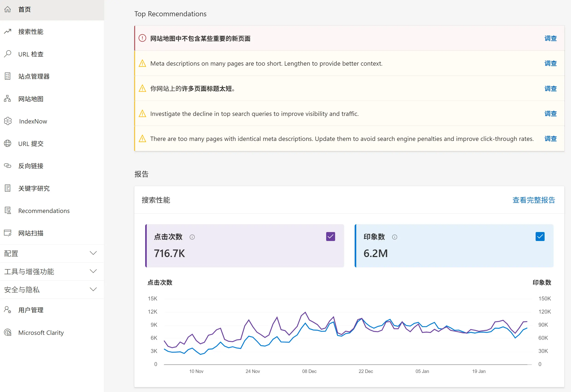Open the 网站扫描 site scan icon
Screen dimensions: 571x392
pyautogui.click(x=8, y=233)
